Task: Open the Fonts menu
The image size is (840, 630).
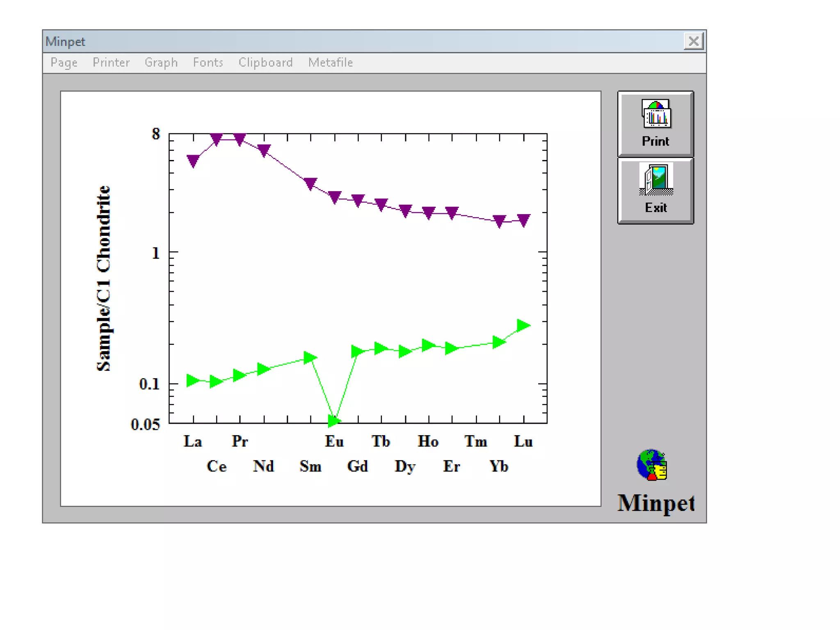Action: (208, 62)
